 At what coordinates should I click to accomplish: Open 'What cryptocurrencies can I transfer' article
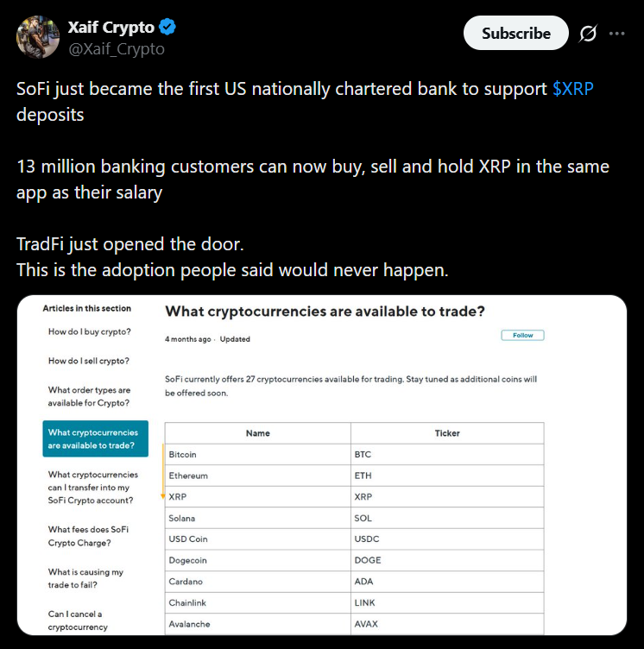click(93, 488)
